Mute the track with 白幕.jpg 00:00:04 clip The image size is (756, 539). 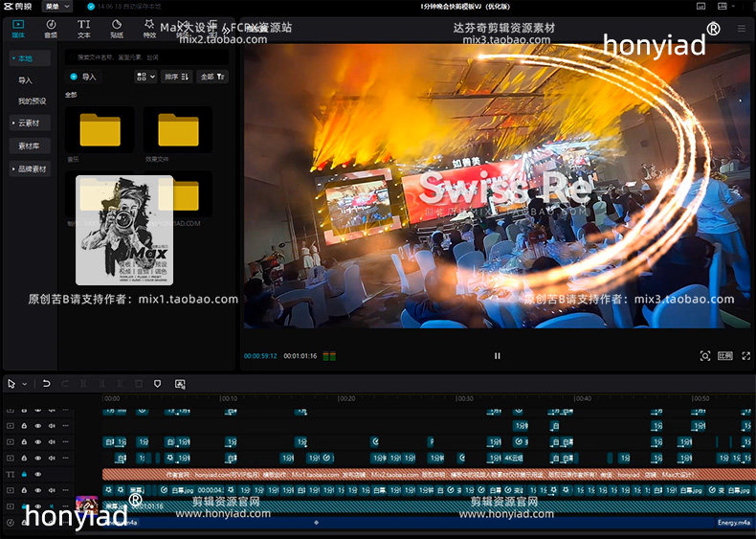click(x=52, y=490)
